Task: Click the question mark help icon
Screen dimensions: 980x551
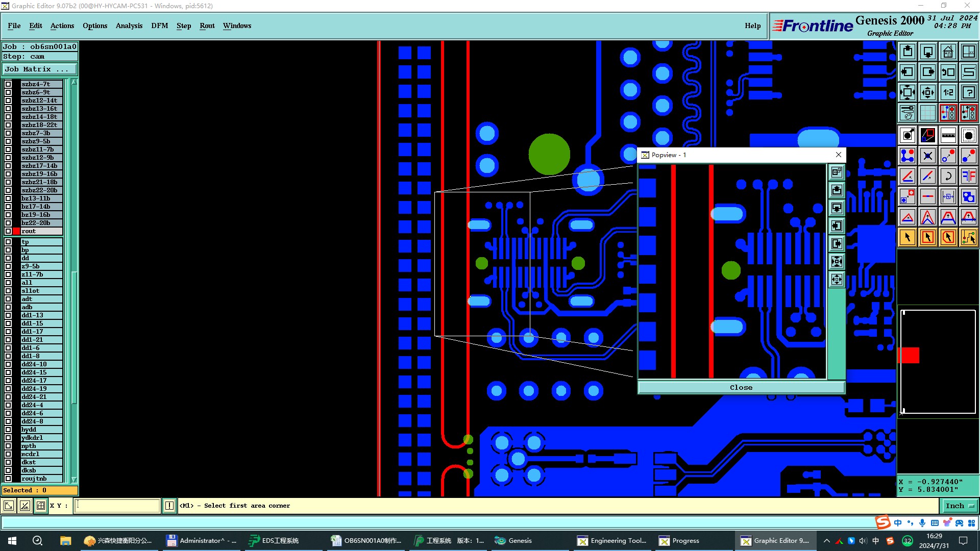Action: click(x=968, y=92)
